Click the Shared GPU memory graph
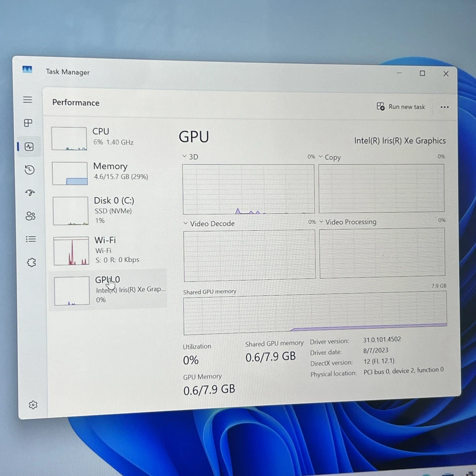Screen dimensions: 476x476 (x=315, y=312)
